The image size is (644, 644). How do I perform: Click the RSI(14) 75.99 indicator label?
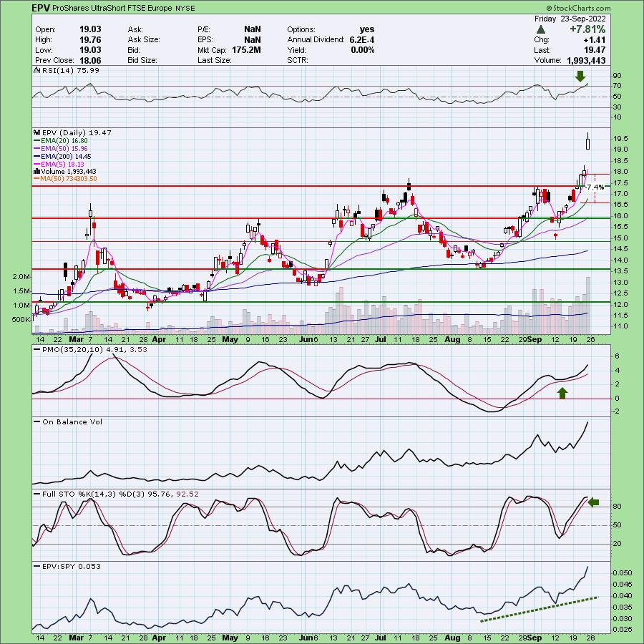click(x=70, y=70)
